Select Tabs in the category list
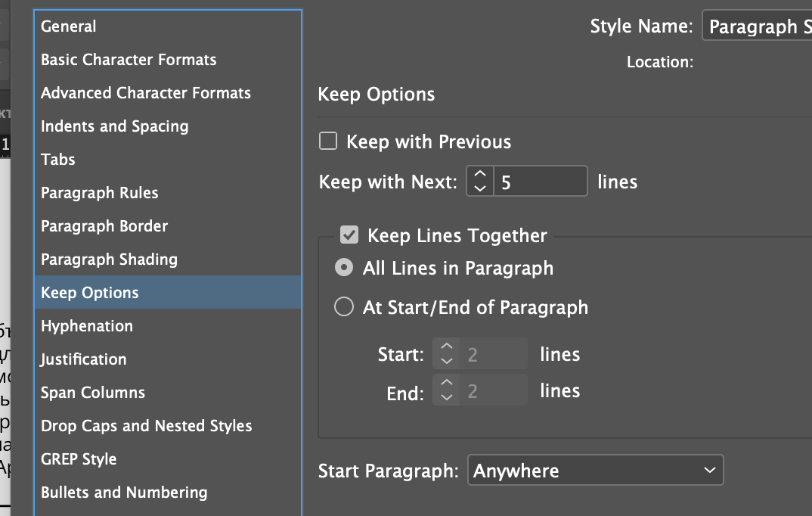This screenshot has width=812, height=516. [58, 160]
